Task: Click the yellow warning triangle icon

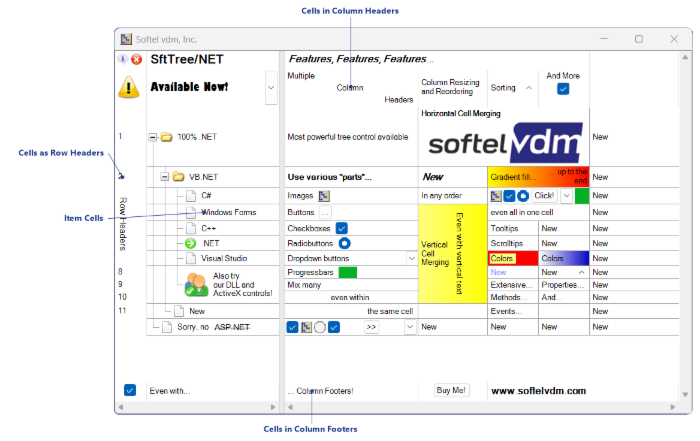Action: click(129, 87)
